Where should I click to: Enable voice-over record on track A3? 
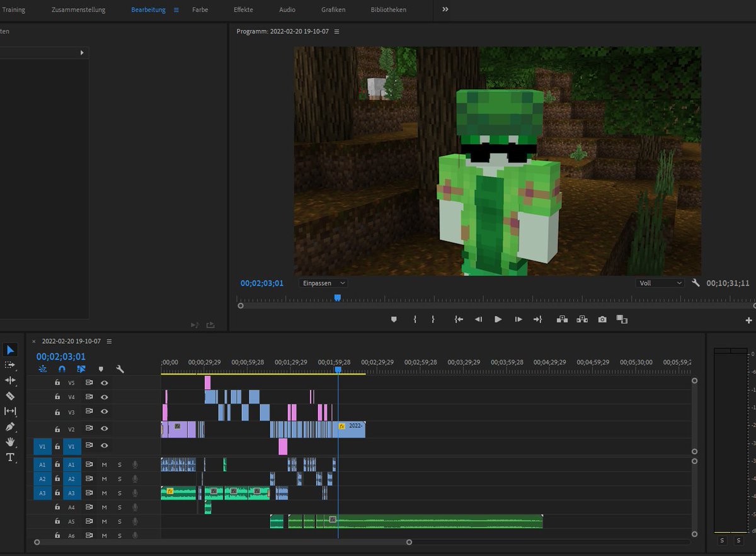[135, 493]
